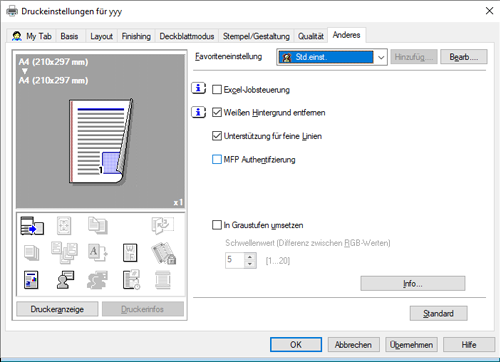Enable the Excel-Jobsteuerung checkbox
Screen dimensions: 500x362
[x=217, y=89]
